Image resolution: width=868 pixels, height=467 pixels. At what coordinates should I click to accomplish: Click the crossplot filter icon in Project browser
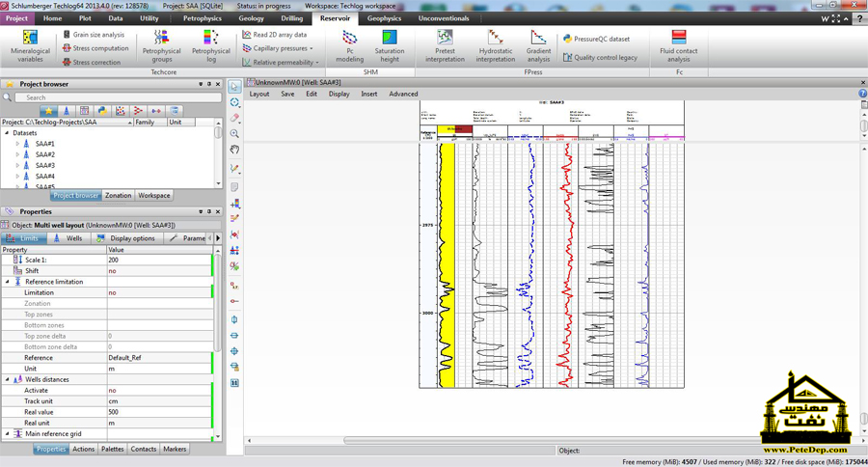click(x=121, y=111)
